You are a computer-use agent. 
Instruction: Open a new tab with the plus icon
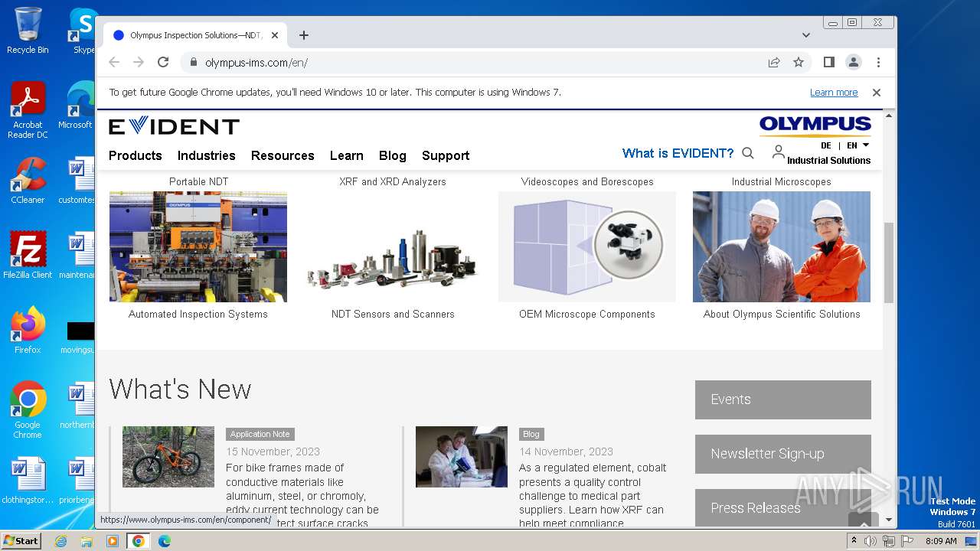click(304, 35)
